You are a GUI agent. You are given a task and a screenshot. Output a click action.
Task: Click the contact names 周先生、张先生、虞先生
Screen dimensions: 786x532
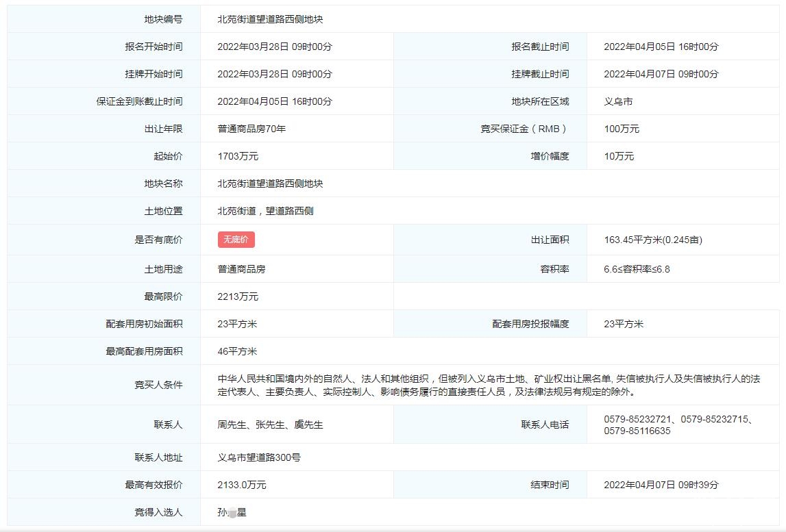pyautogui.click(x=270, y=425)
